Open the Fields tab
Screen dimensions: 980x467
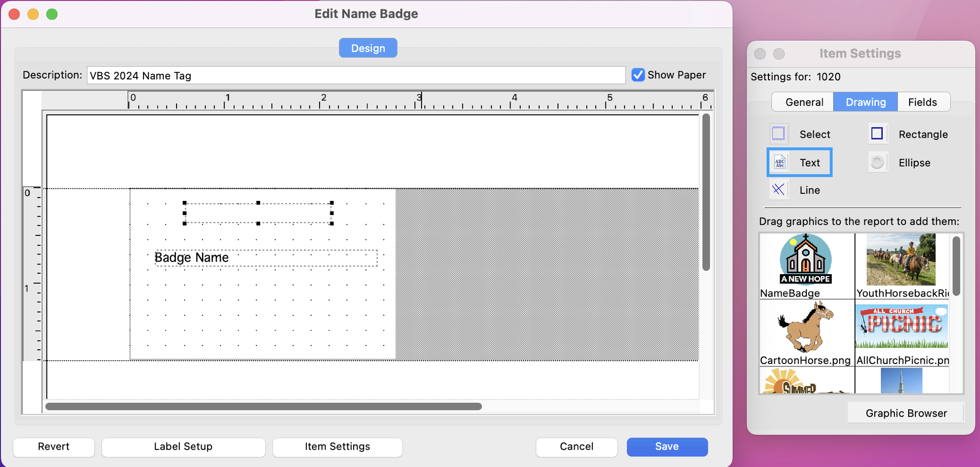(922, 102)
